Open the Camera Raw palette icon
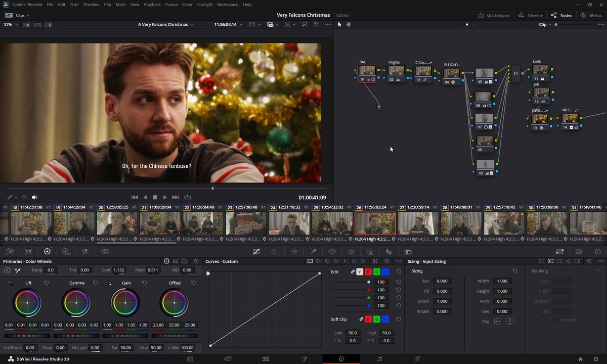 (10, 251)
